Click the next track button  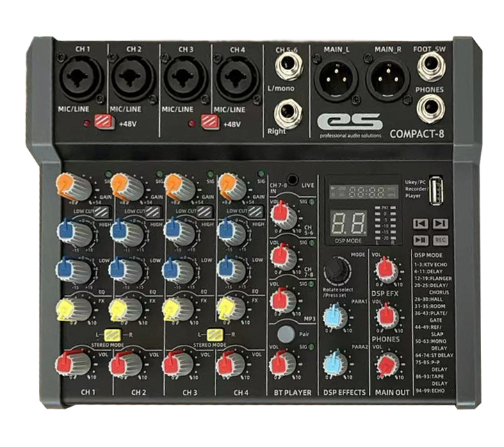(x=440, y=223)
